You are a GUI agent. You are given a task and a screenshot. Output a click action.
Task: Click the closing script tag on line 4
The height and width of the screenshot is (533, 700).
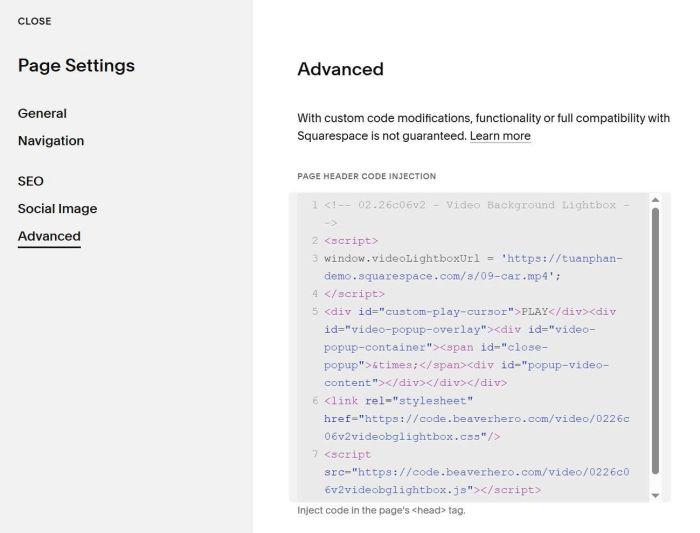(x=354, y=294)
